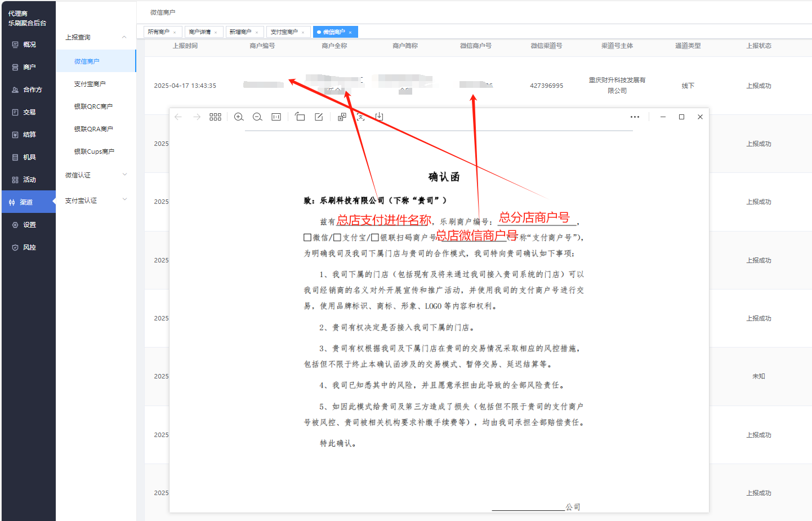Rotate the image in viewer
The image size is (812, 521).
click(x=300, y=117)
